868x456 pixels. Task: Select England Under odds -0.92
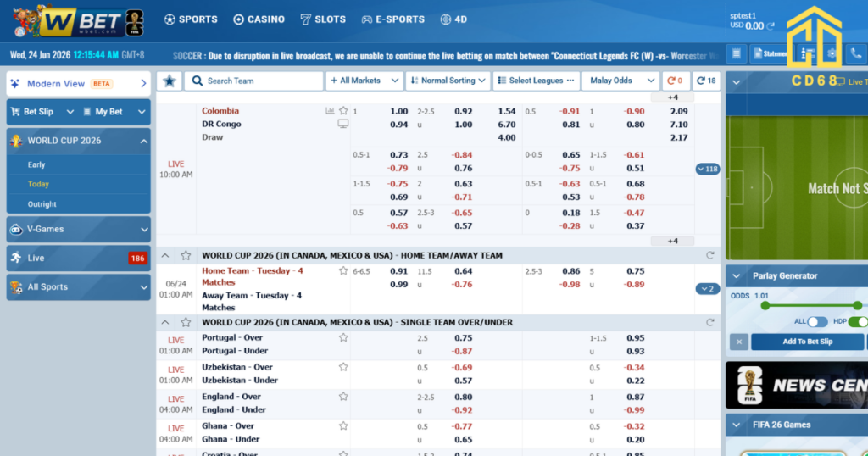[462, 410]
